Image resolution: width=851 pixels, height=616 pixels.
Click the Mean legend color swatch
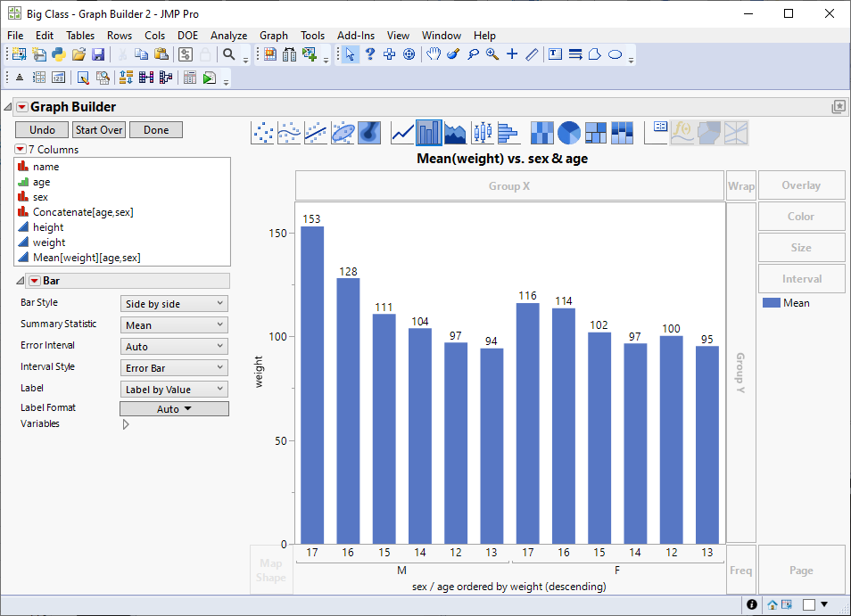coord(771,303)
